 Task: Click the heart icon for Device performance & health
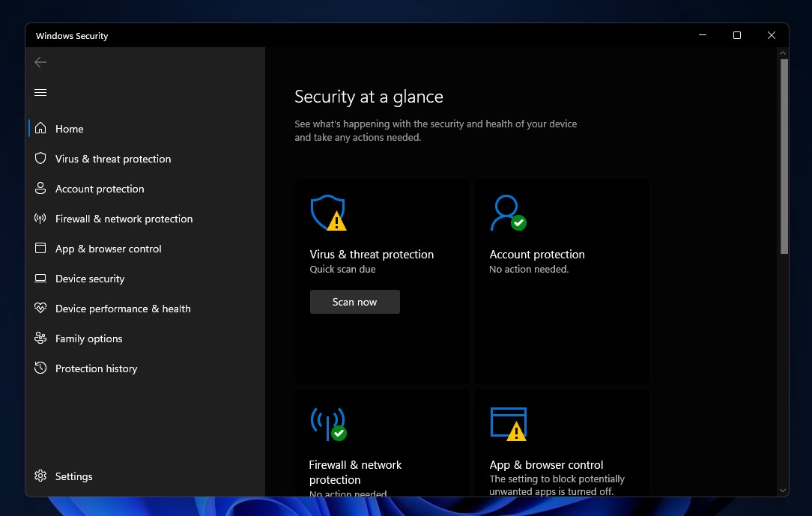click(40, 308)
